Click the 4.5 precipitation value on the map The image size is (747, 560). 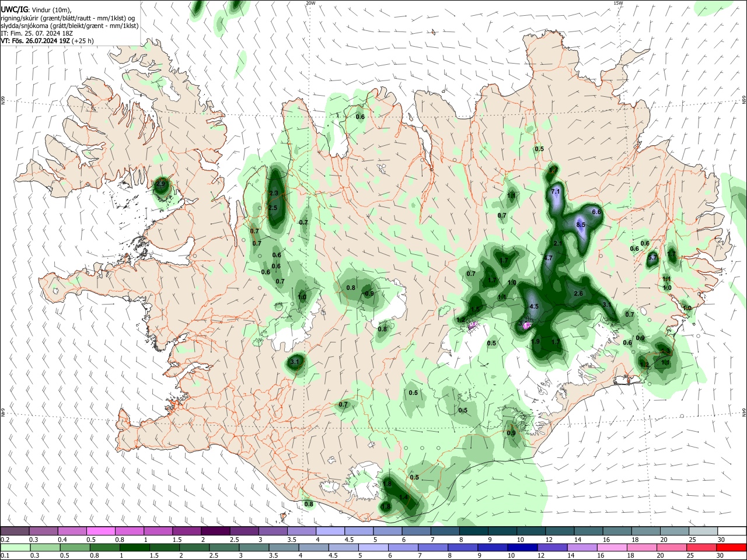(533, 306)
